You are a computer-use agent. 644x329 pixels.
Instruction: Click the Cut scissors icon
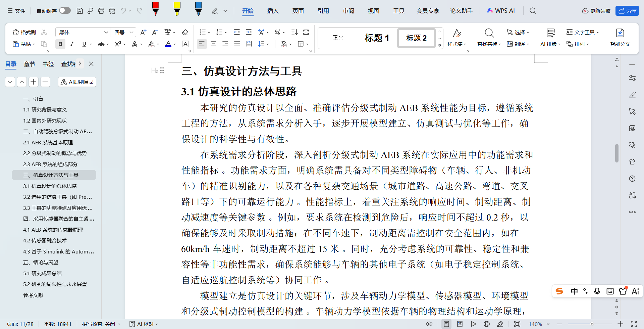point(44,32)
